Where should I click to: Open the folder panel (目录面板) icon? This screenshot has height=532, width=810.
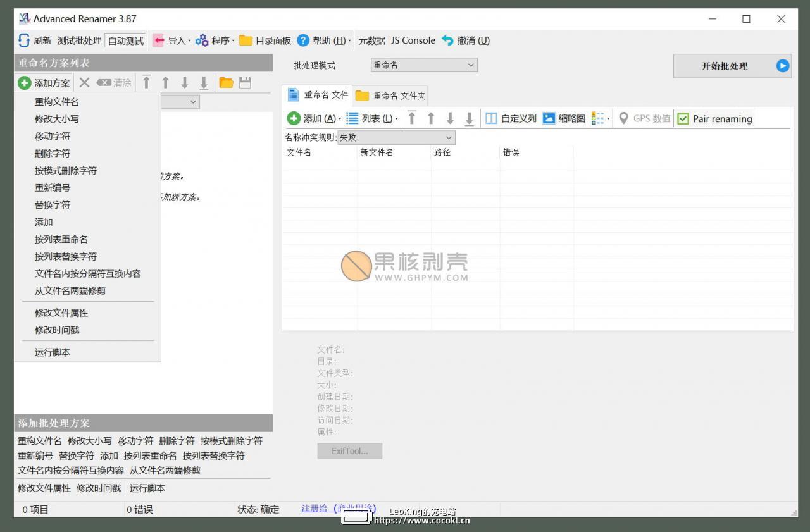246,40
